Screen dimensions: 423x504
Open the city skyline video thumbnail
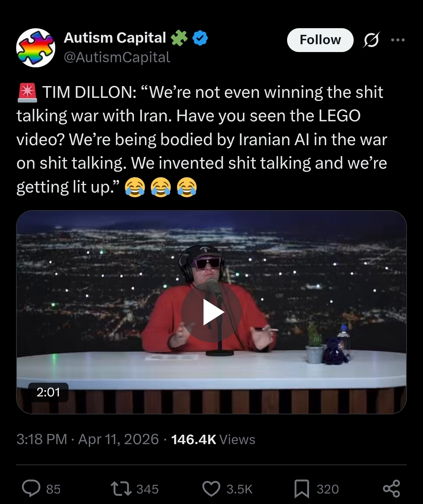click(x=211, y=312)
